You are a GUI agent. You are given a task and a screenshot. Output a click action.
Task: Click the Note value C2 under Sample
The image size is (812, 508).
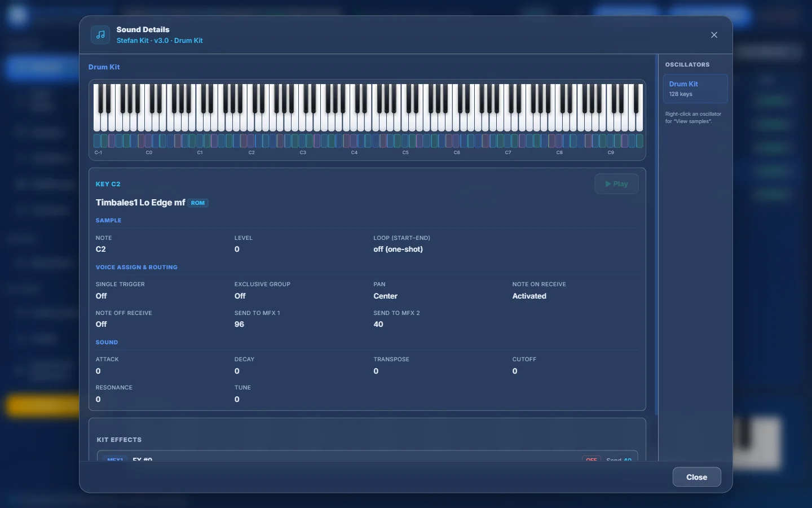(x=100, y=249)
